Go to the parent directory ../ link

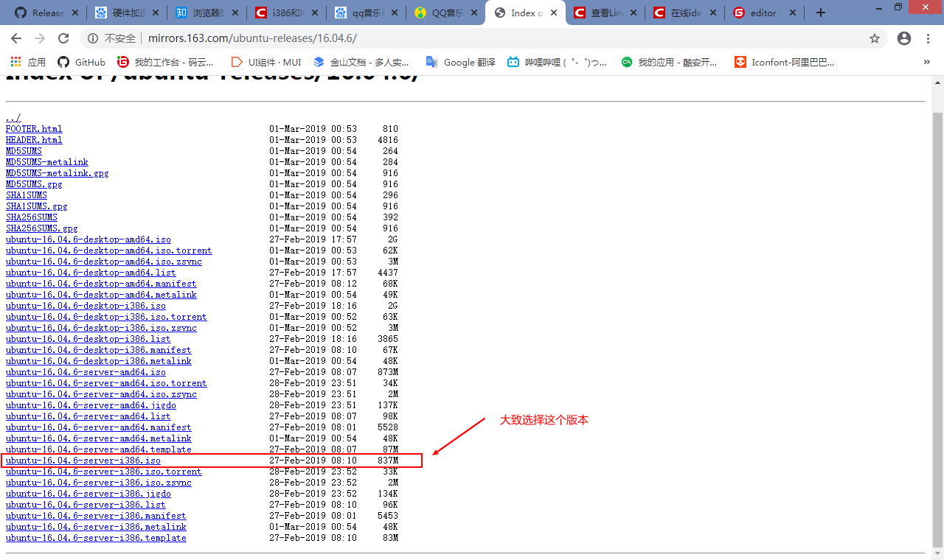[13, 118]
